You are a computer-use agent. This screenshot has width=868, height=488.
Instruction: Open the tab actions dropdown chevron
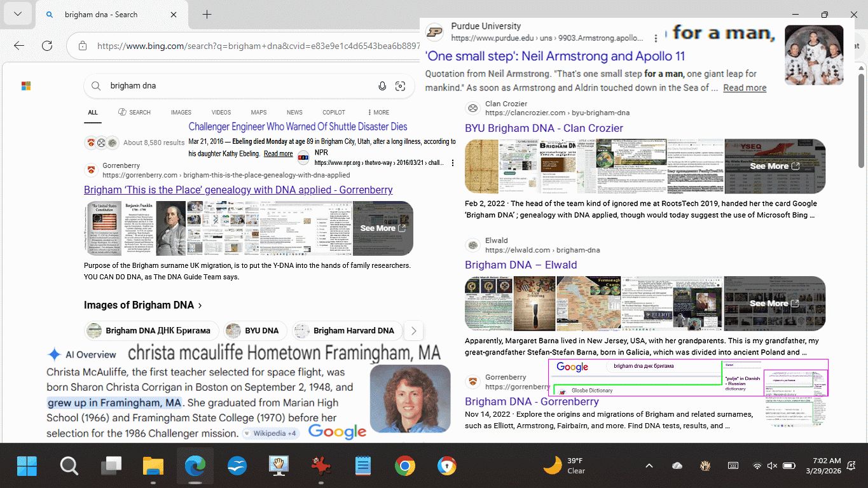point(17,15)
